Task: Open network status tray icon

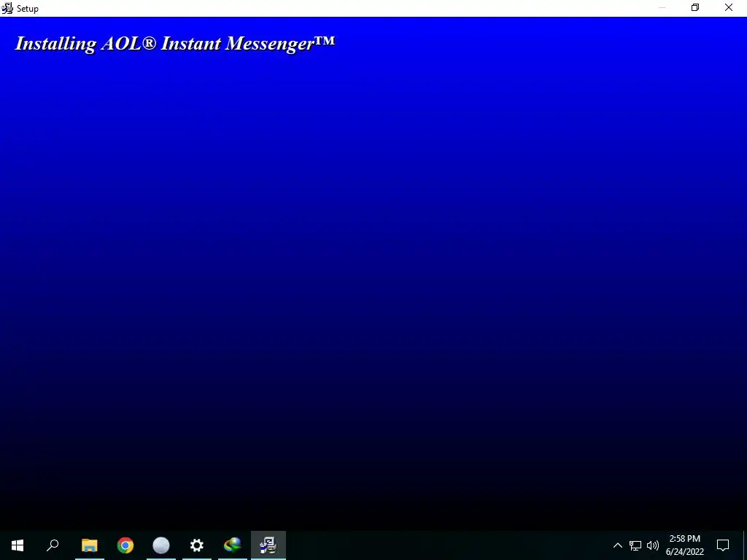Action: 635,545
